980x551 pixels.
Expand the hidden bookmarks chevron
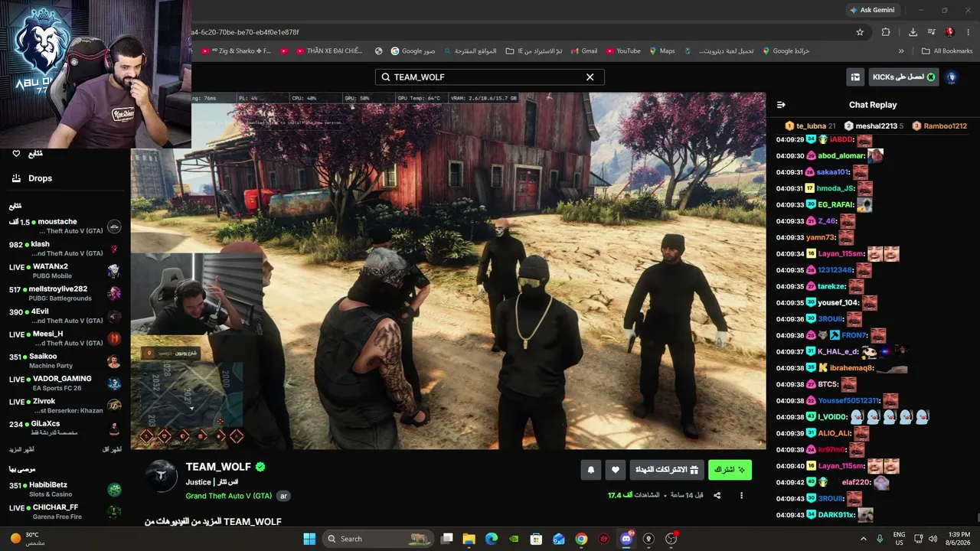pyautogui.click(x=901, y=51)
